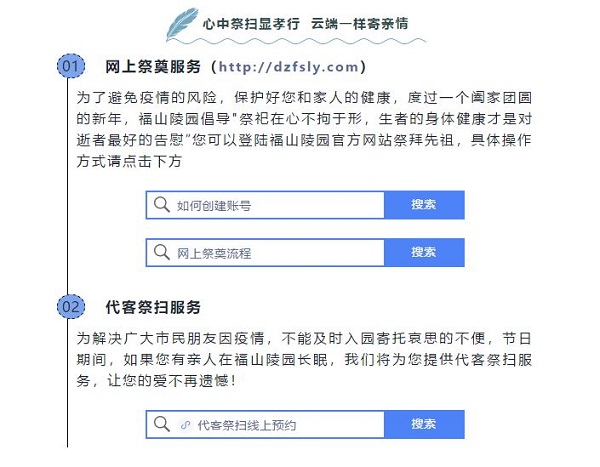Click the magnifier icon beside 如何创建账号
The image size is (600, 467).
(161, 205)
